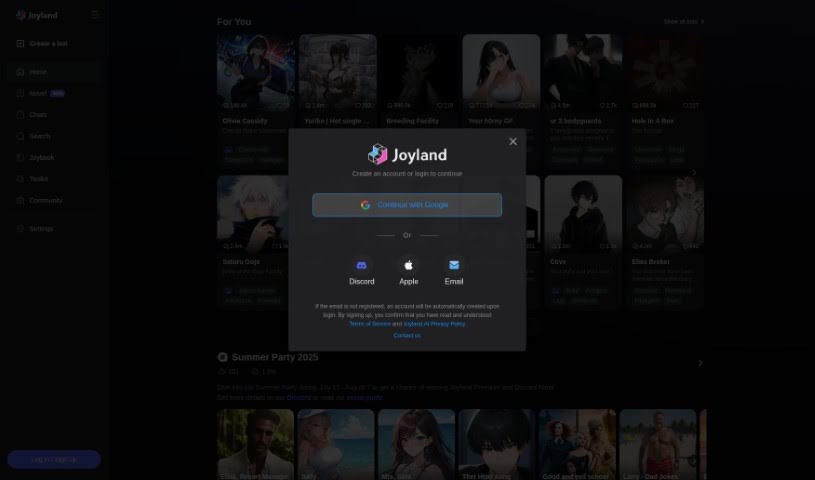Open Hole In A Box card
The image size is (815, 480).
click(x=665, y=101)
